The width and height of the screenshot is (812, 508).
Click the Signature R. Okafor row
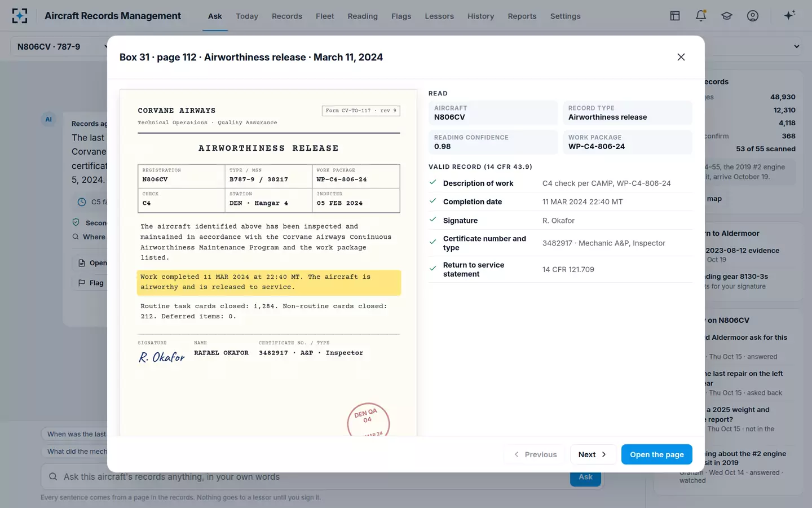[561, 221]
